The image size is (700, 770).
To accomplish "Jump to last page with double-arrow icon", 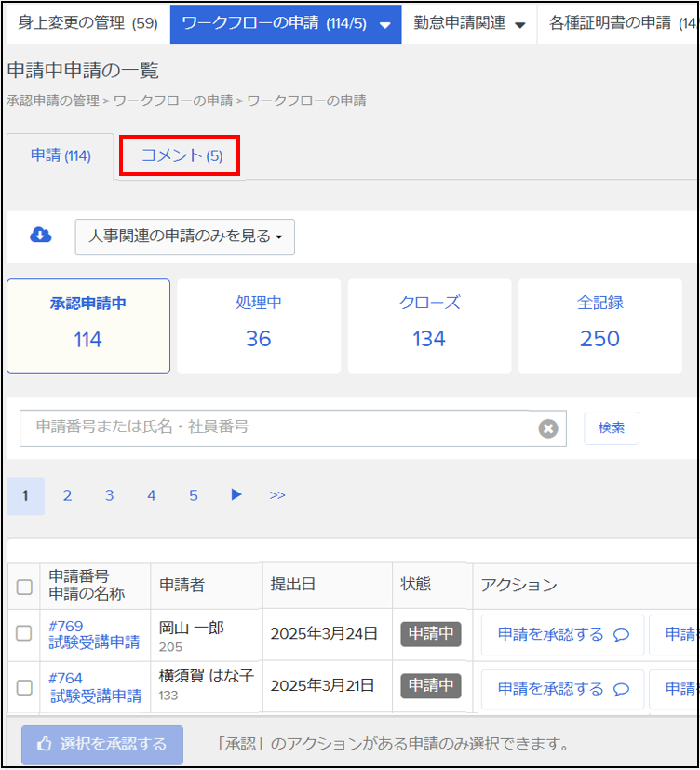I will pos(277,495).
